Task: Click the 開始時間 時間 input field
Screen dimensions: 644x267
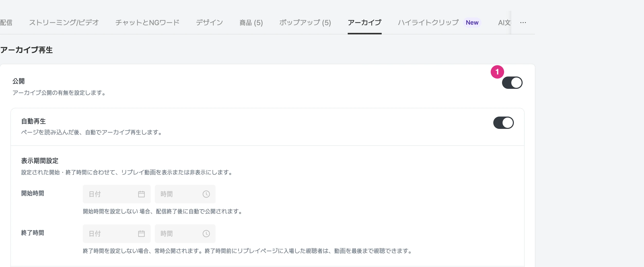Action: [x=185, y=194]
